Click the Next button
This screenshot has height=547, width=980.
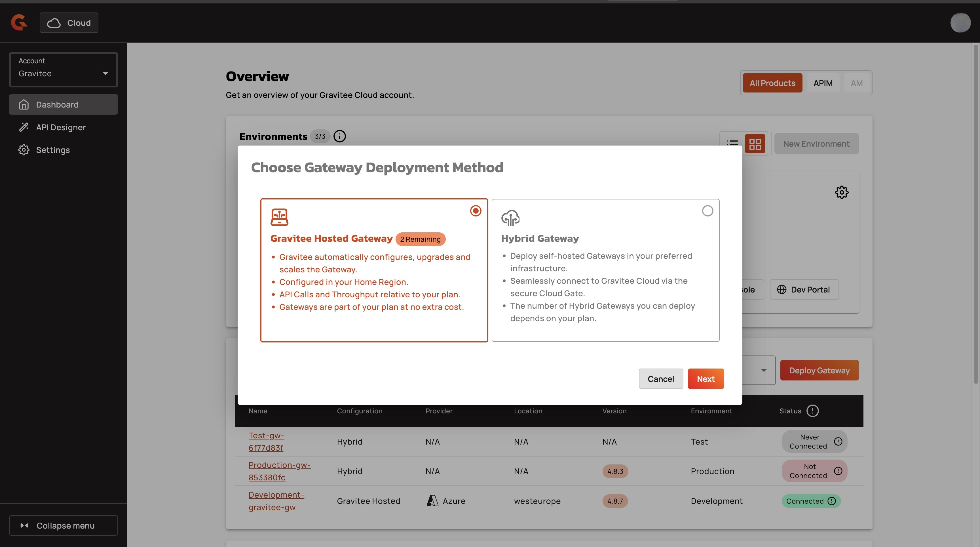[705, 379]
